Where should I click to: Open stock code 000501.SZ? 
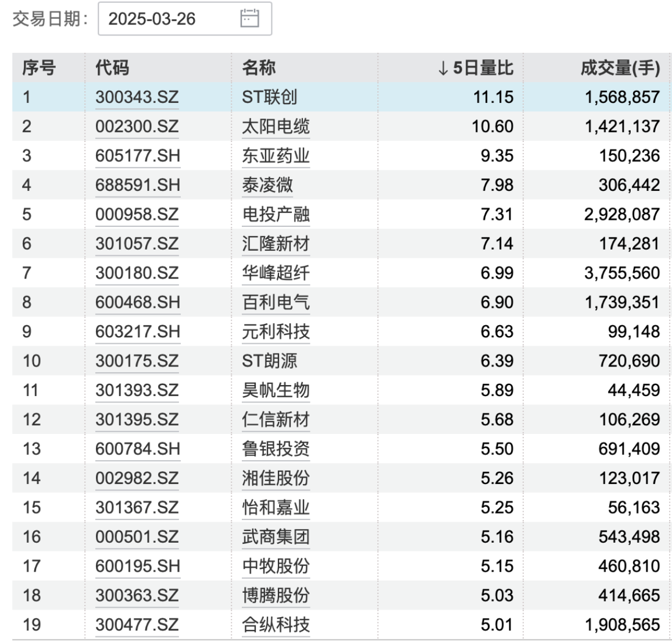tap(137, 537)
